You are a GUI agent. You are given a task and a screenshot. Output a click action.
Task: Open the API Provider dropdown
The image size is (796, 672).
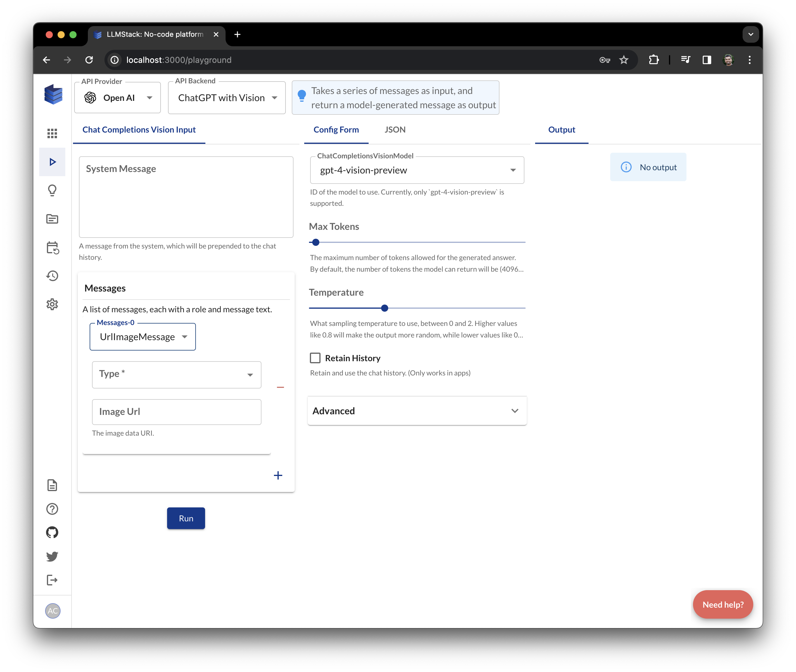118,98
